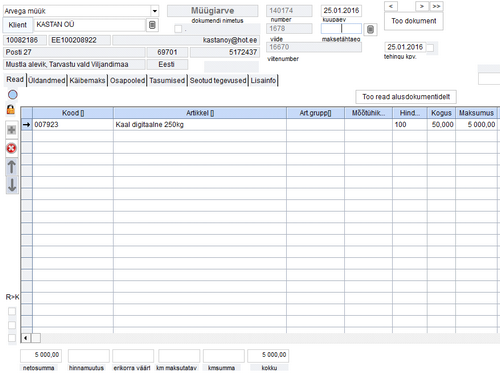This screenshot has height=375, width=500.
Task: Open the Arvega müük dropdown
Action: 155,11
